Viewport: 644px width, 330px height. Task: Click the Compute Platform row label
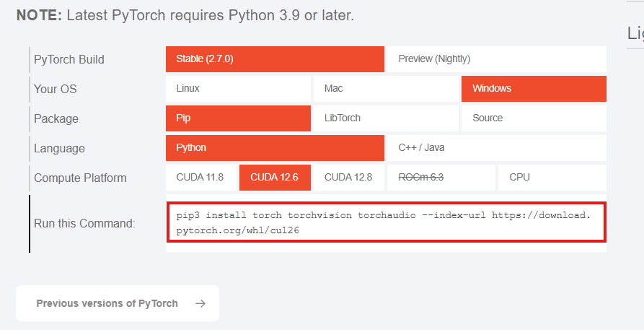tap(80, 178)
